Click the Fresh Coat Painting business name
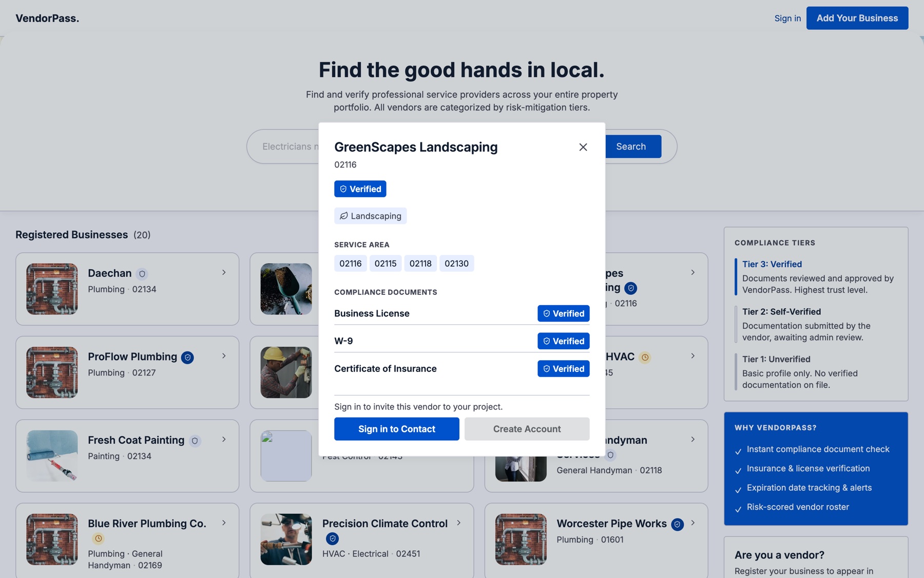The width and height of the screenshot is (924, 578). tap(136, 440)
